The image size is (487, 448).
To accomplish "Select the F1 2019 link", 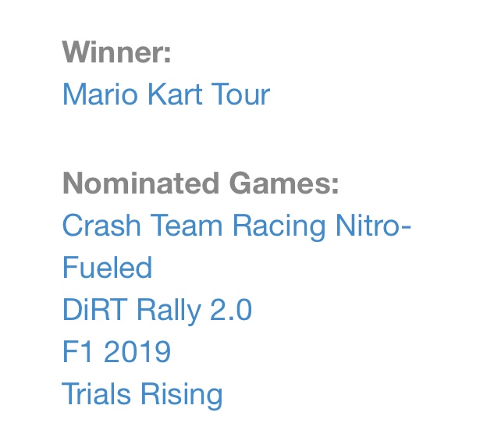I will (x=116, y=351).
